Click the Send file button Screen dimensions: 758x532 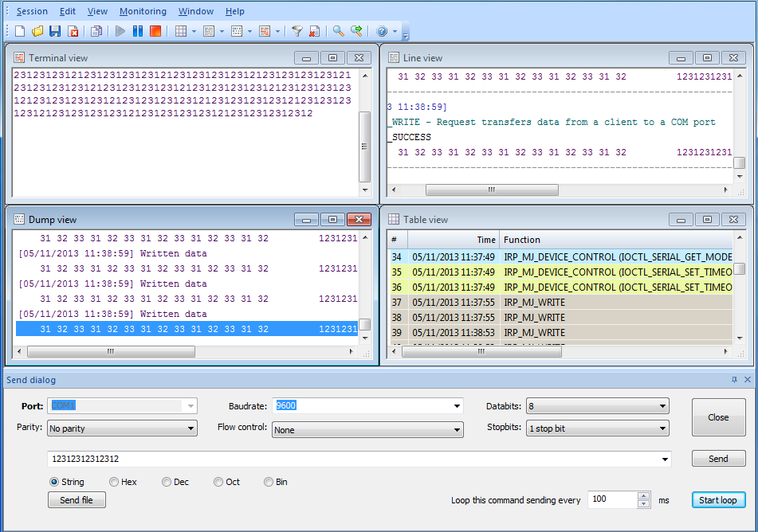pyautogui.click(x=77, y=500)
